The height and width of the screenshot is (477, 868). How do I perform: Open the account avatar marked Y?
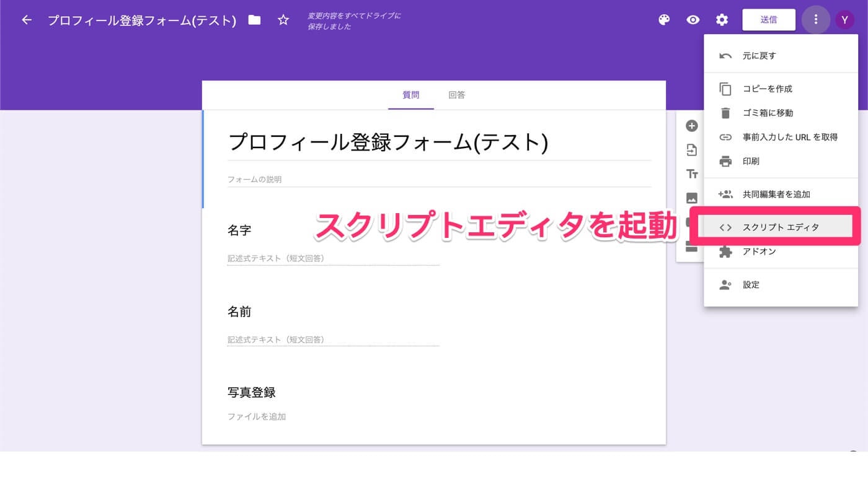coord(844,20)
